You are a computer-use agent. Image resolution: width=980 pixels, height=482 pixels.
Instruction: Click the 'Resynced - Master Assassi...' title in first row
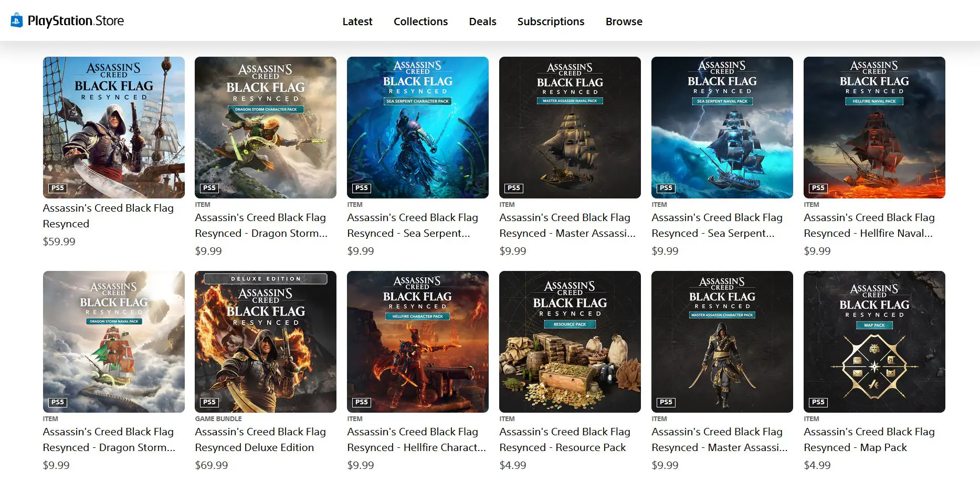[567, 225]
